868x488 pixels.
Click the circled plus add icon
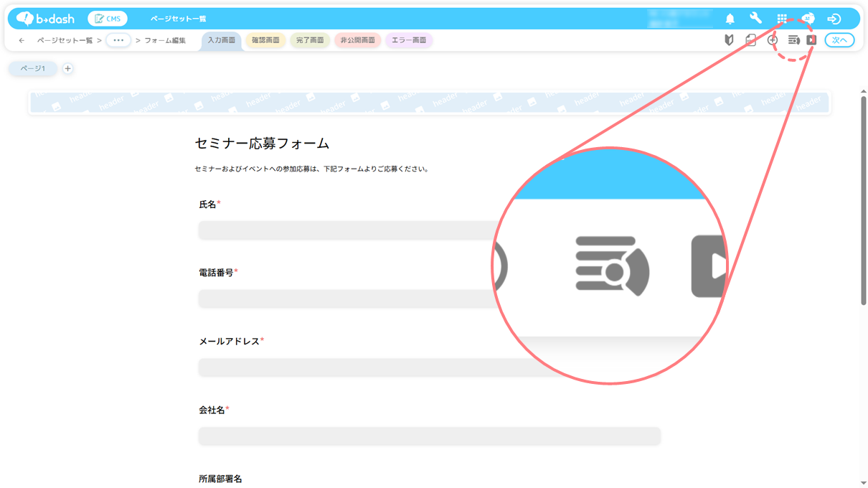click(772, 40)
